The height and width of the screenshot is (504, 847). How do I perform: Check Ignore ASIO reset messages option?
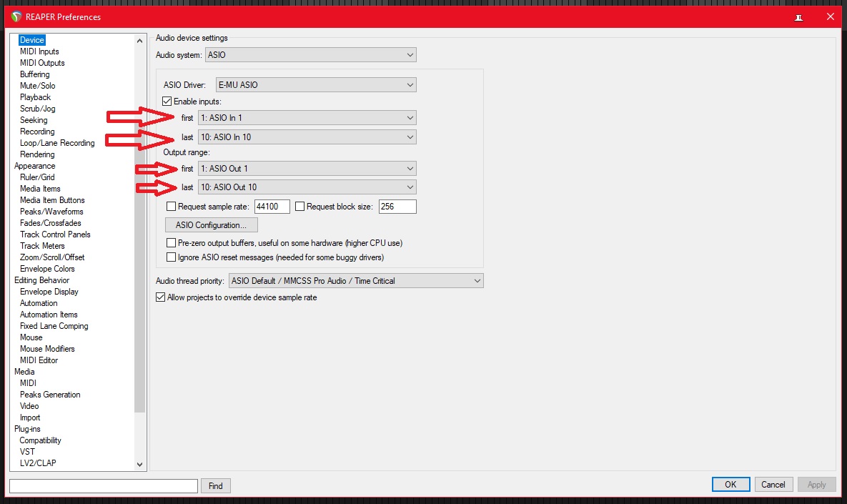[172, 257]
